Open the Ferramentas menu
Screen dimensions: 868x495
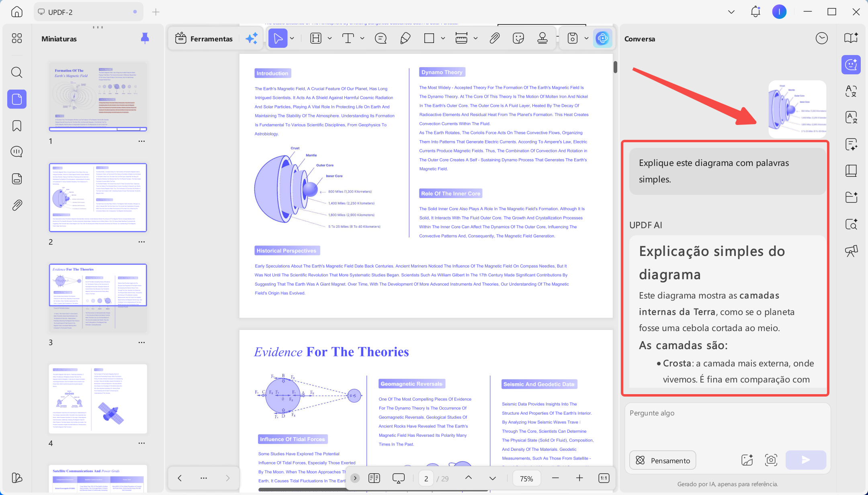(x=204, y=39)
